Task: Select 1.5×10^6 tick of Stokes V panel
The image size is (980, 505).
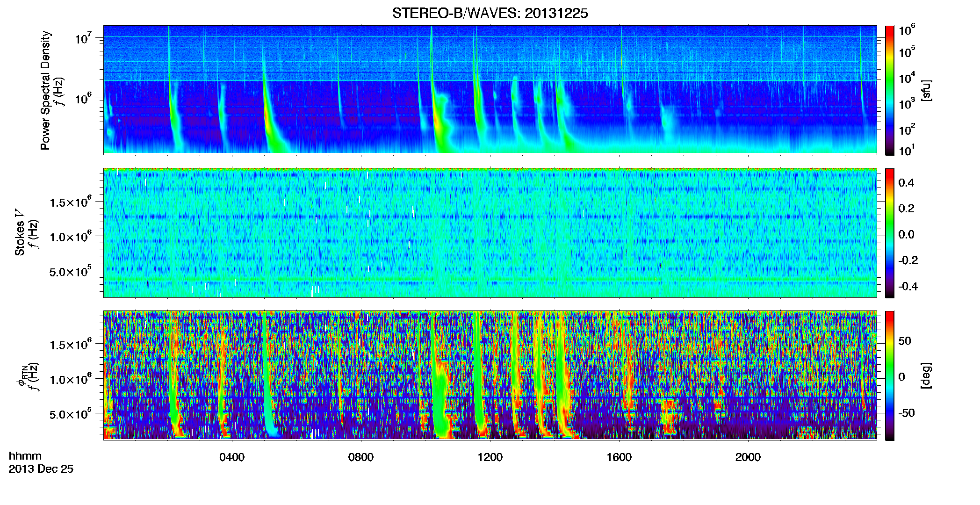Action: click(x=71, y=202)
